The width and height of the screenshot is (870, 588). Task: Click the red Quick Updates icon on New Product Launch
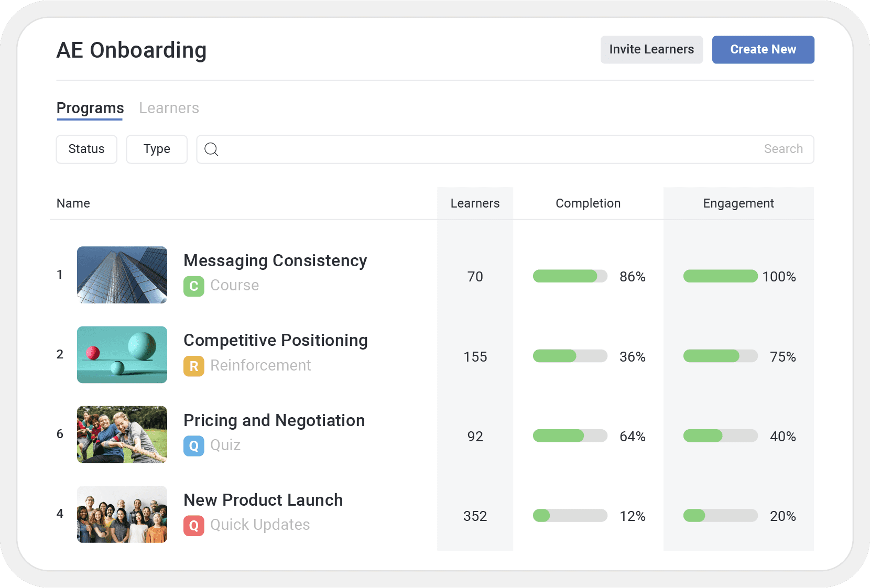tap(193, 525)
